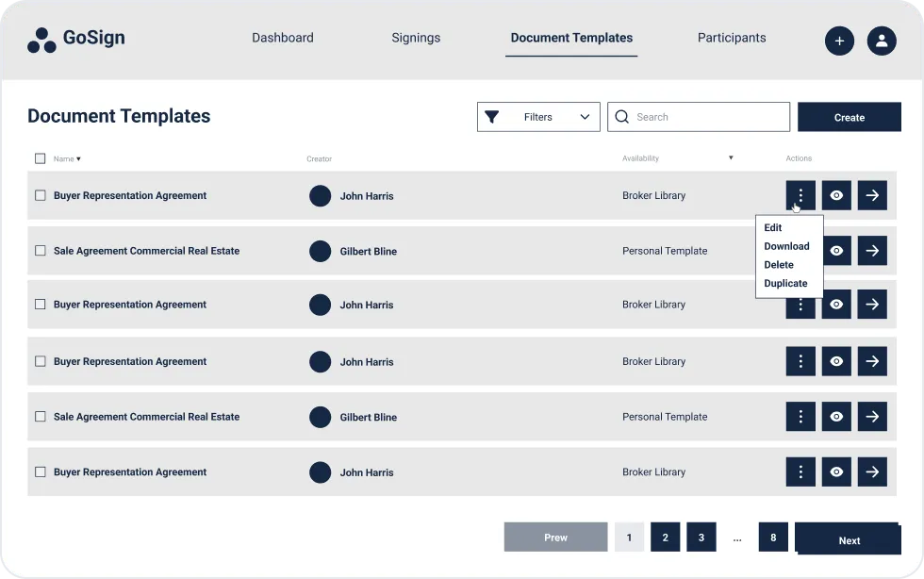The image size is (924, 579).
Task: Click the search magnifier icon
Action: (621, 117)
